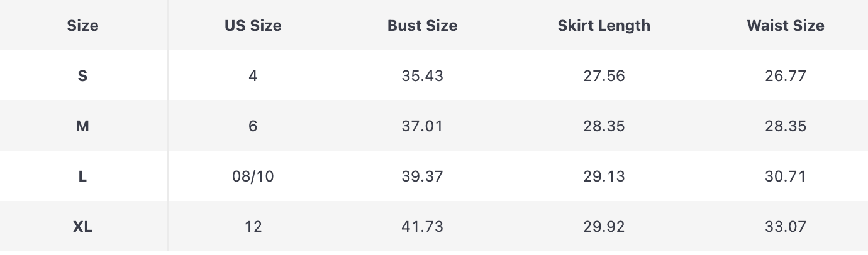
Task: Click waist value 26.77
Action: point(786,76)
